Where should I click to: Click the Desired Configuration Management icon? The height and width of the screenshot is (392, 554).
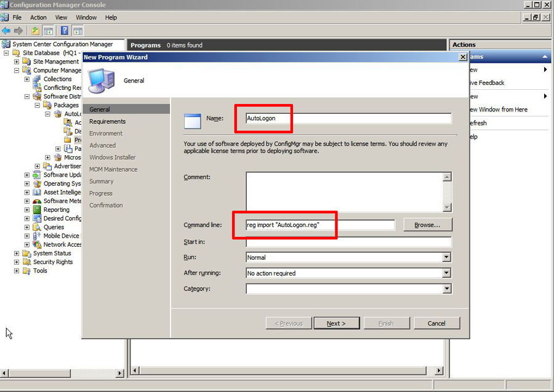37,218
